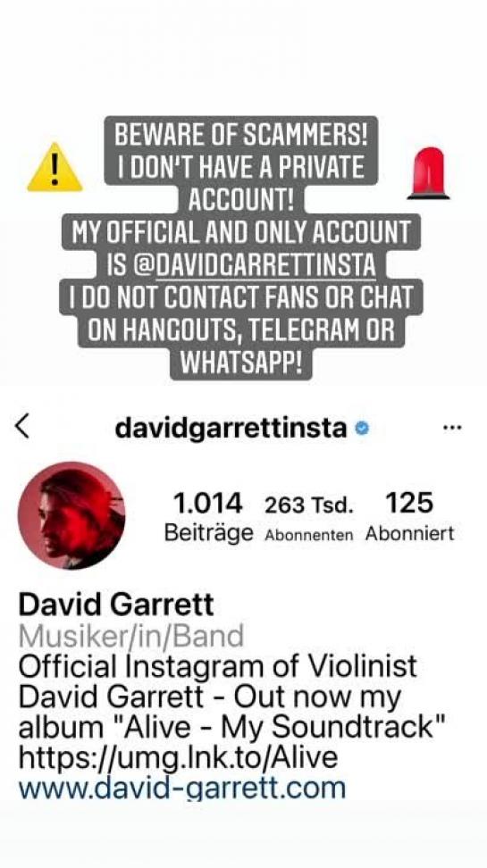Tap the BEWARE OF SCAMMERS text line
This screenshot has width=487, height=868.
[x=240, y=137]
